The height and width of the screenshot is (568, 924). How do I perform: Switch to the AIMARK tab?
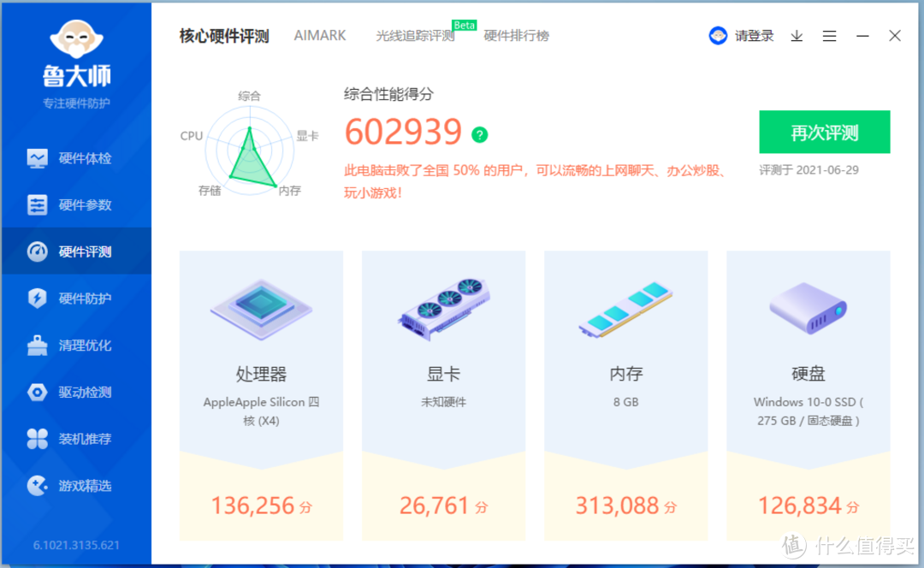point(320,36)
